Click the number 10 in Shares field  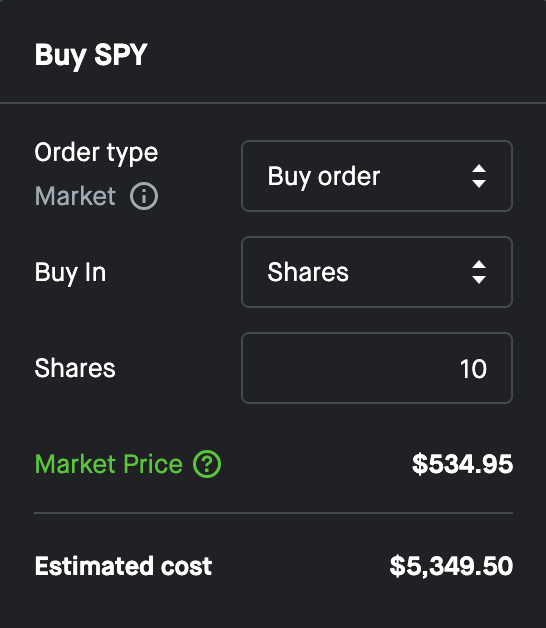473,368
